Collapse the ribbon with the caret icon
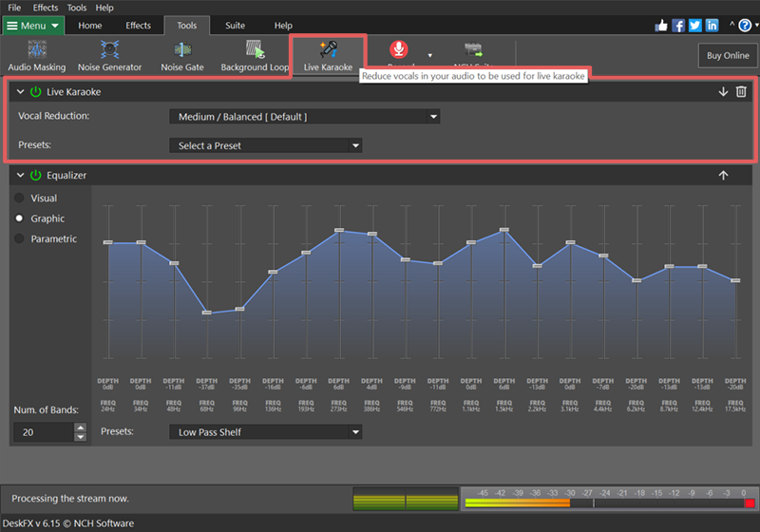The width and height of the screenshot is (760, 532). click(x=731, y=25)
